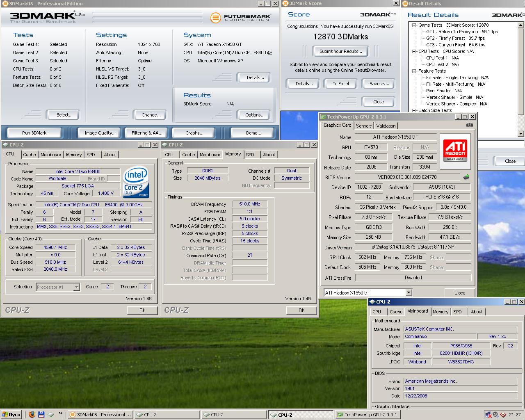525x420 pixels.
Task: Click the Image Quality... button
Action: coord(100,133)
